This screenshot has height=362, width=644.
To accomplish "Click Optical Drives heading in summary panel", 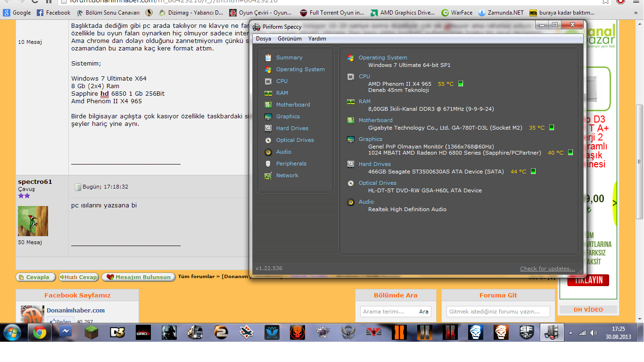I will click(x=378, y=183).
